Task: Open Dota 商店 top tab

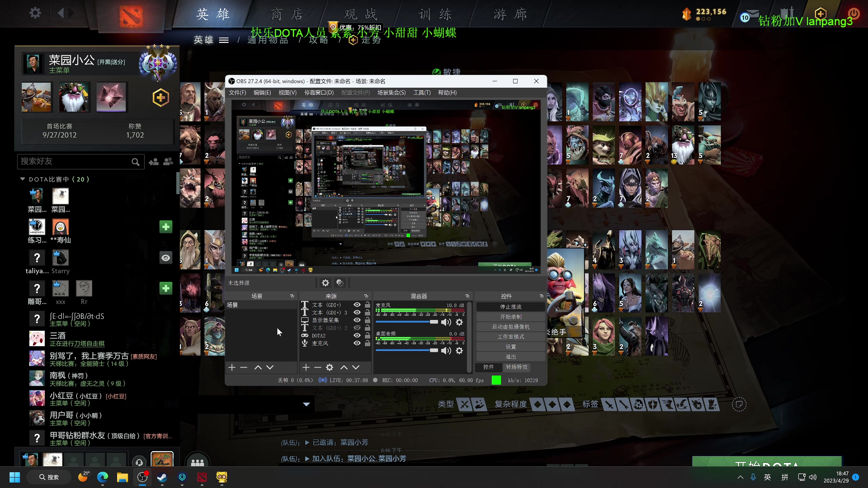Action: coord(287,14)
